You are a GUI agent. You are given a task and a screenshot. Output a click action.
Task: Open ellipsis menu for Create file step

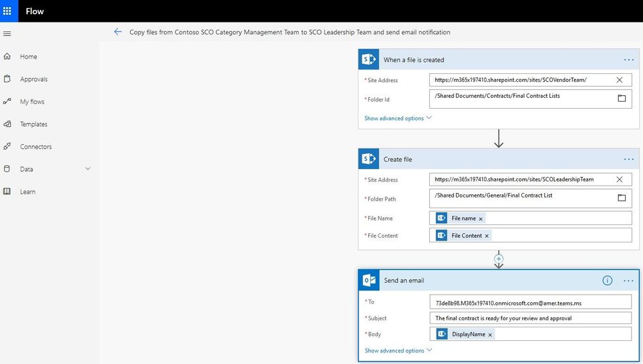coord(629,159)
